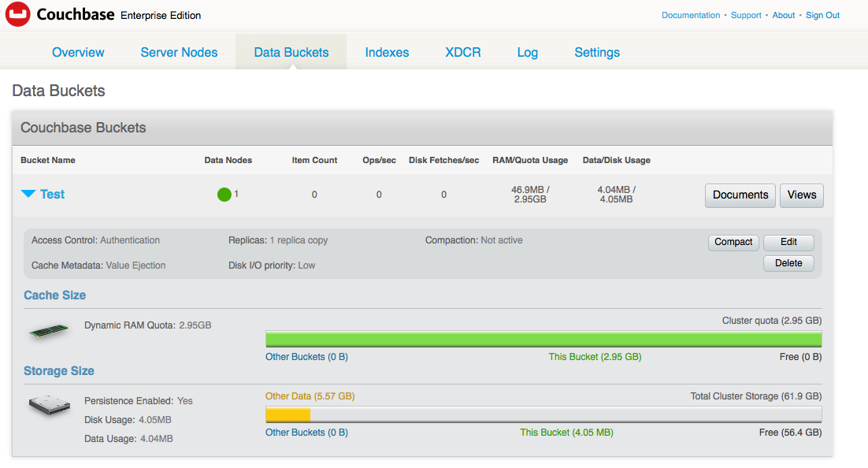Open the XDCR tab
868x468 pixels.
pyautogui.click(x=463, y=52)
